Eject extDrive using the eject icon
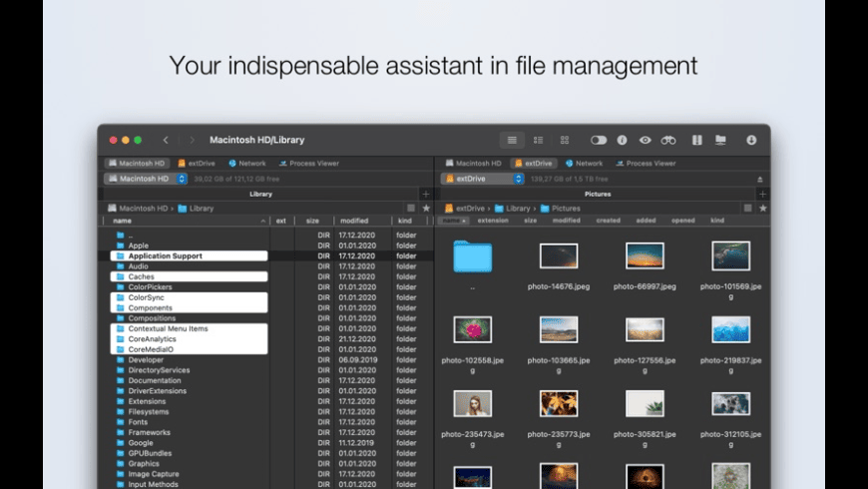 coord(760,180)
